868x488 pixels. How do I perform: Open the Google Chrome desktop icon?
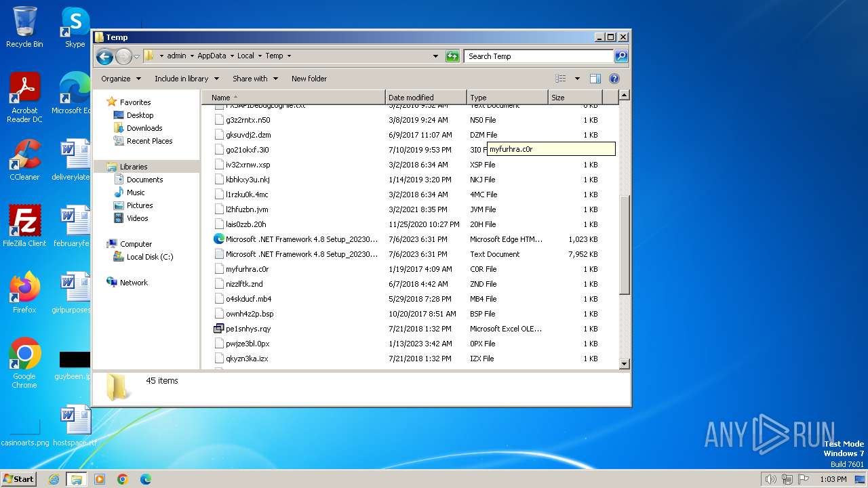click(x=24, y=363)
